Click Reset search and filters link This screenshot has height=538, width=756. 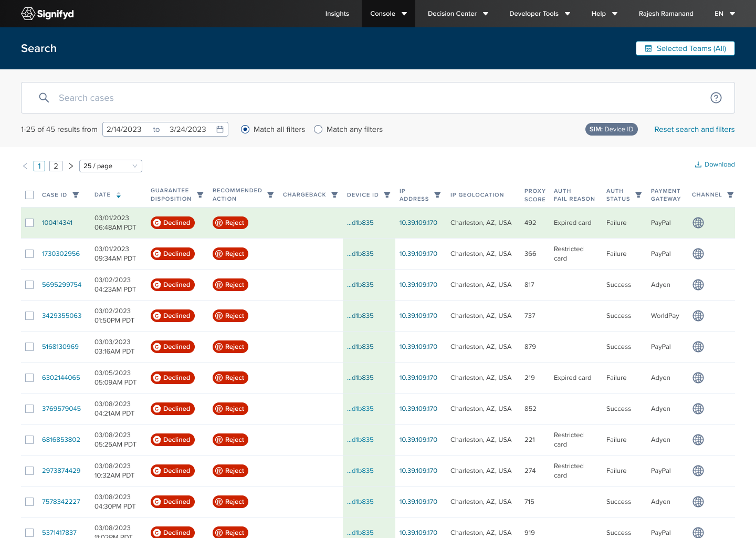(x=694, y=129)
